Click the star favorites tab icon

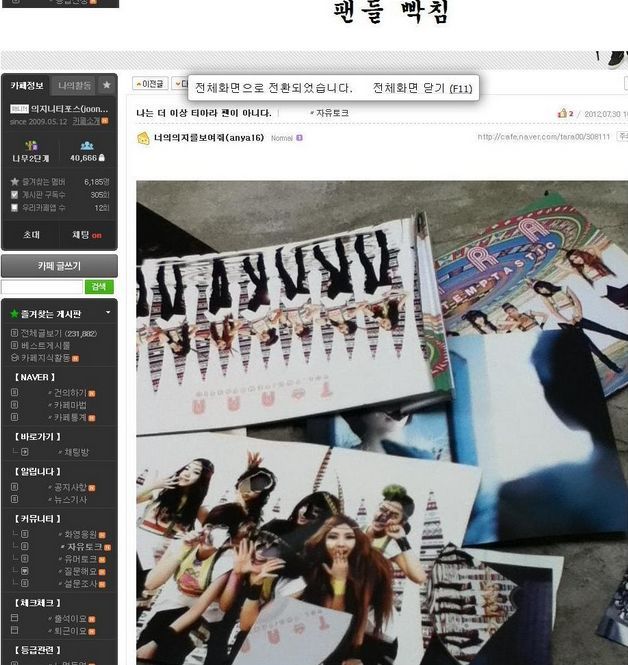[107, 85]
